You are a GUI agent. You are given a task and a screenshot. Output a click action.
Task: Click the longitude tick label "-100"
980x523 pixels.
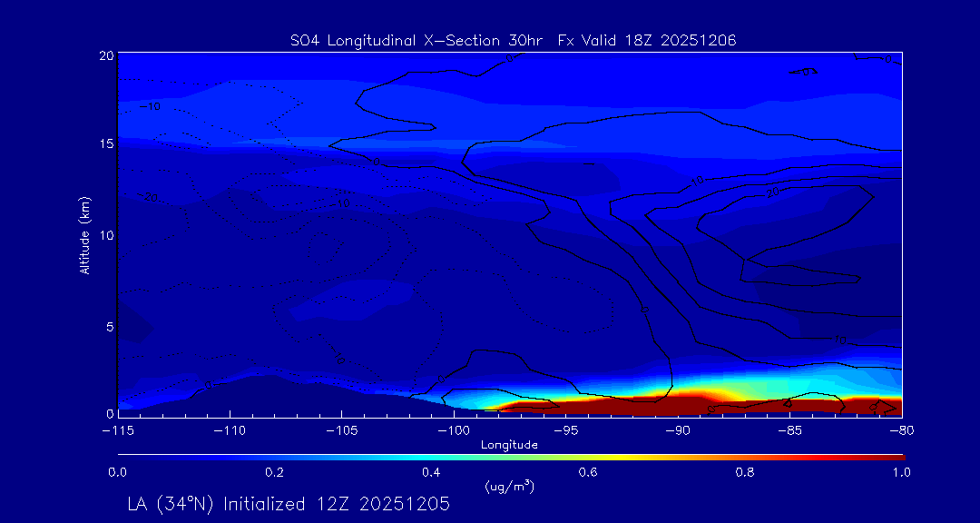[454, 431]
